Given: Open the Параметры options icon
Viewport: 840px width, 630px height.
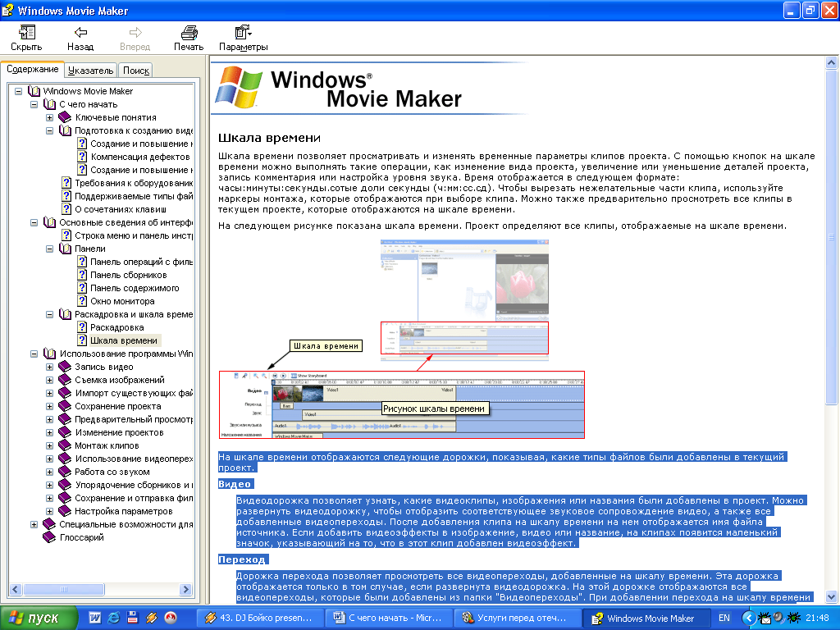Looking at the screenshot, I should 243,33.
